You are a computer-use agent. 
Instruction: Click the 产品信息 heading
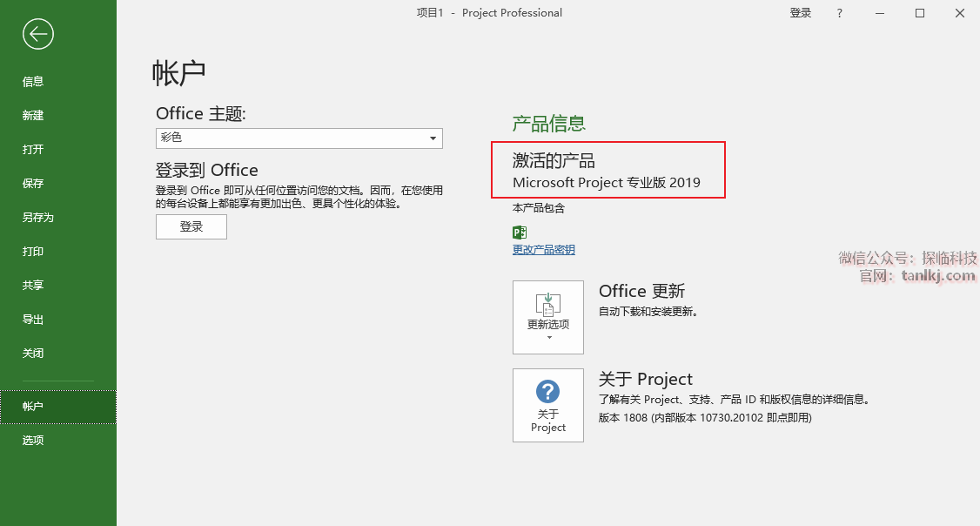click(x=549, y=124)
